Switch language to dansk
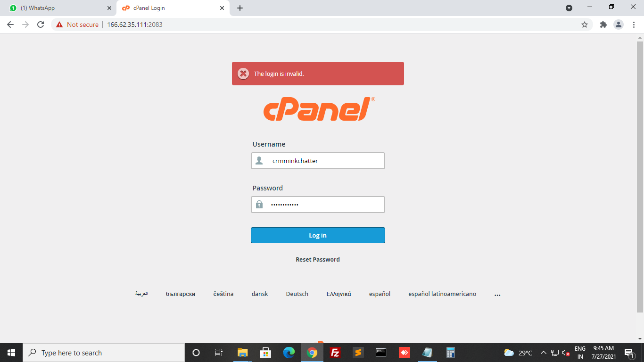The image size is (644, 362). pyautogui.click(x=260, y=294)
